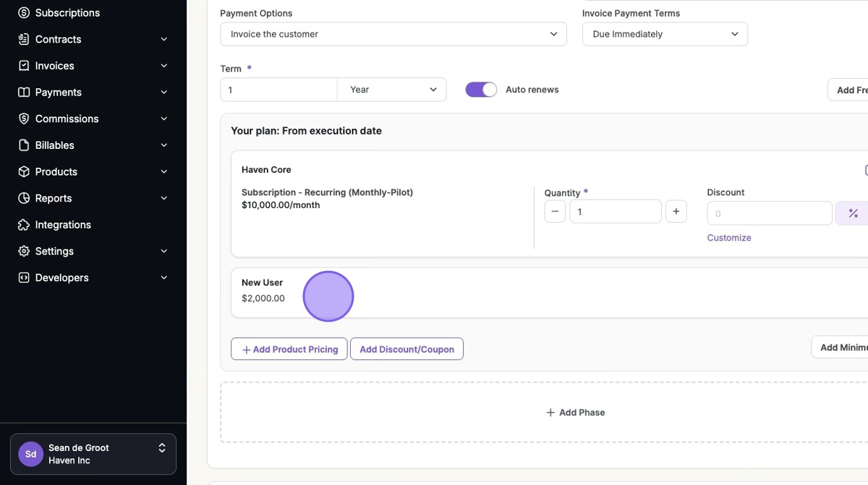The height and width of the screenshot is (485, 868).
Task: Click the Developers code icon
Action: point(24,278)
